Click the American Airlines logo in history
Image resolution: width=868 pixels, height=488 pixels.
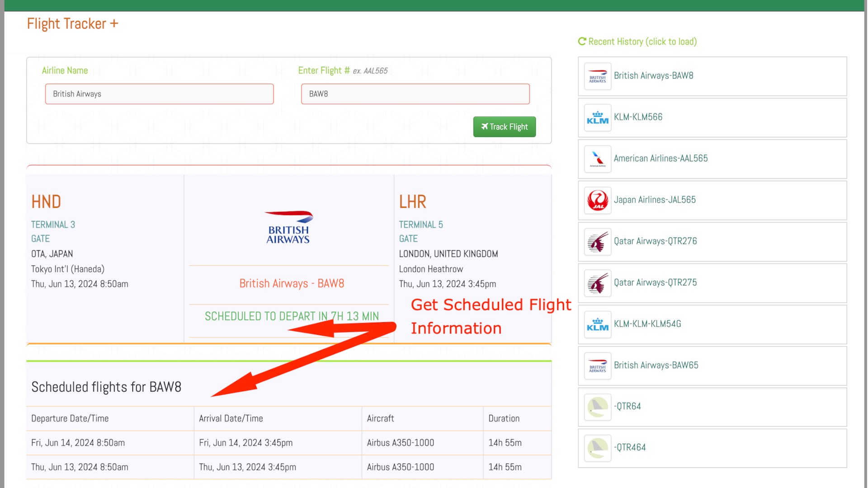click(x=598, y=159)
